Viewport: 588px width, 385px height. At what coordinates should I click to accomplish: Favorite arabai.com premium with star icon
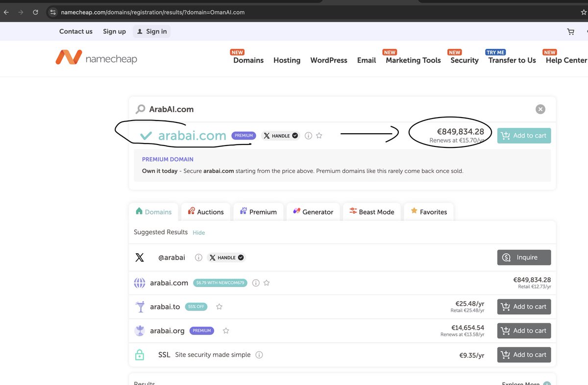[x=319, y=136]
